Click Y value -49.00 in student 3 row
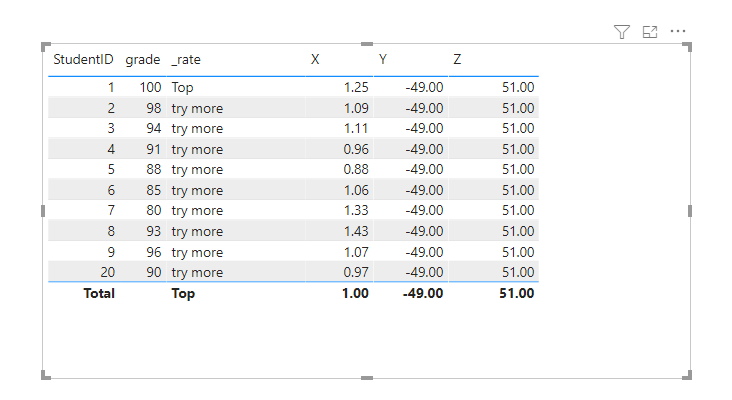Screen dimensions: 732x400 (424, 128)
